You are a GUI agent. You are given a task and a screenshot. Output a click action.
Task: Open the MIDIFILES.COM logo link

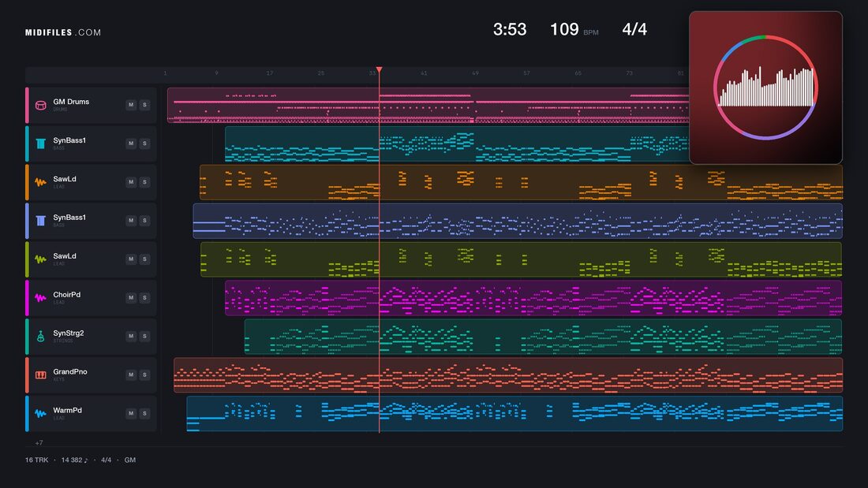coord(63,32)
